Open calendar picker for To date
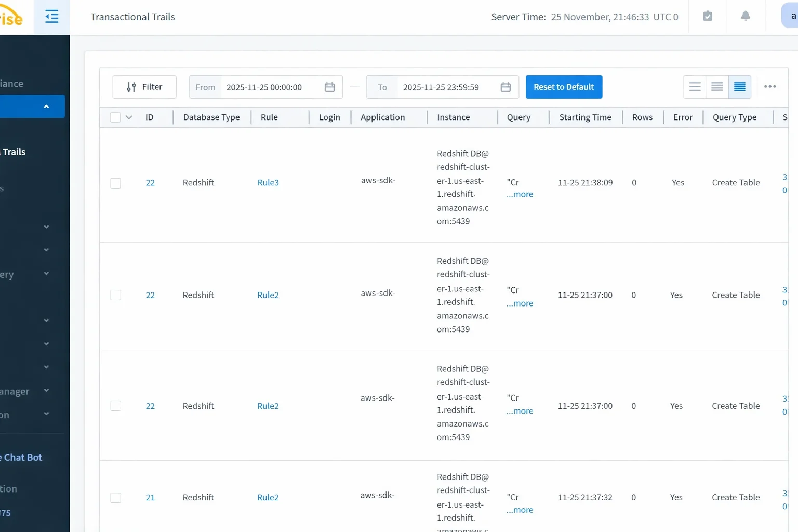This screenshot has width=798, height=532. [x=506, y=87]
